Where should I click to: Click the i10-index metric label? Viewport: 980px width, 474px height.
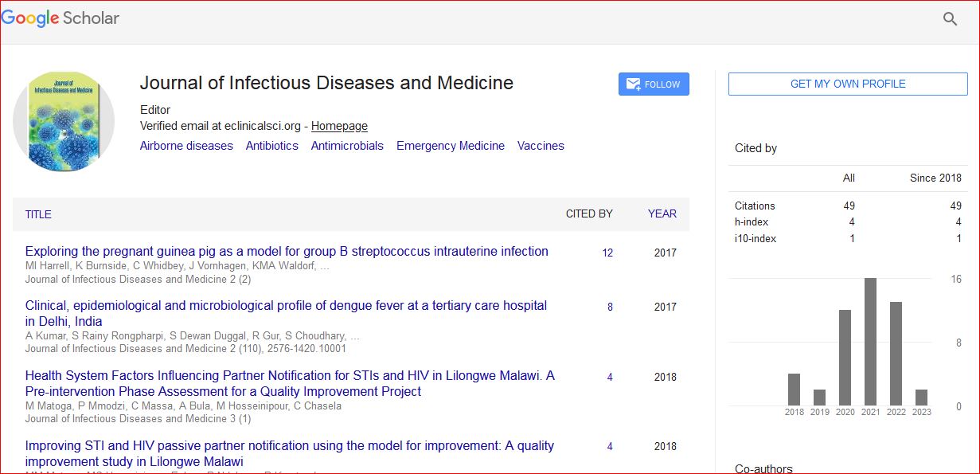coord(755,238)
